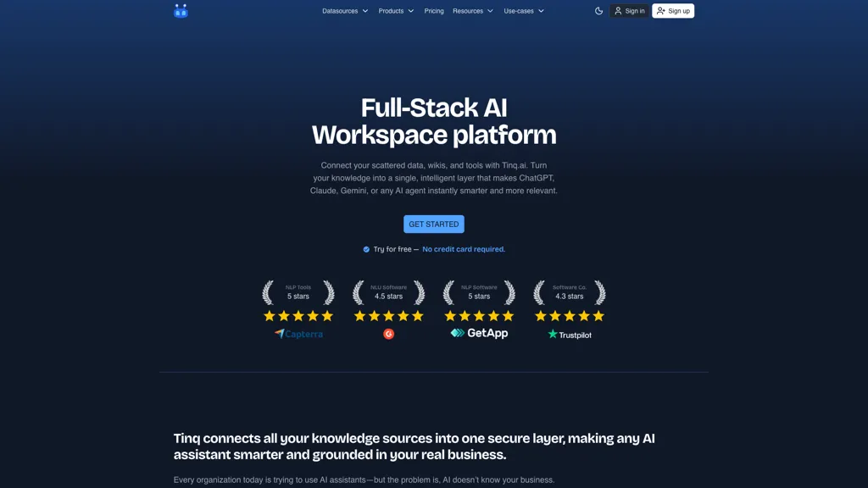This screenshot has height=488, width=868.
Task: Click the Software Co. 4.3 stars badge
Action: [570, 292]
